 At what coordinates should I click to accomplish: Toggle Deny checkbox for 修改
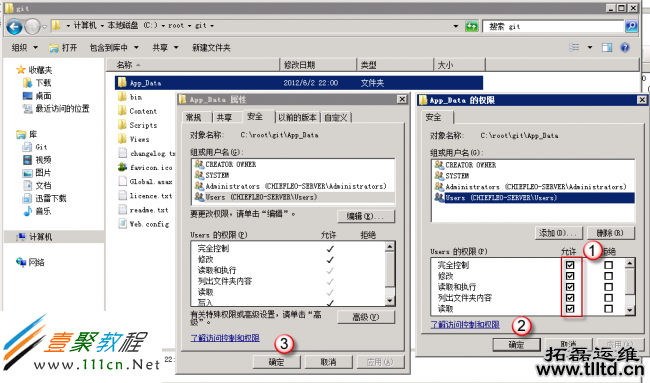pos(609,276)
